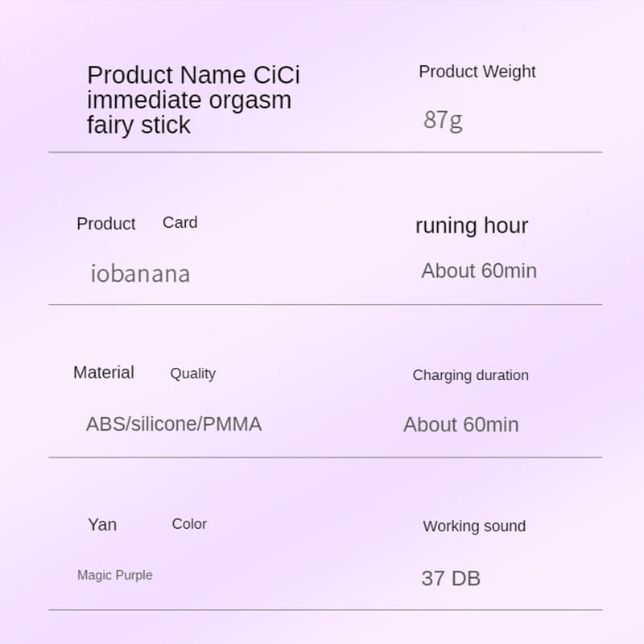The image size is (644, 644).
Task: Select the Card label
Action: click(x=180, y=223)
